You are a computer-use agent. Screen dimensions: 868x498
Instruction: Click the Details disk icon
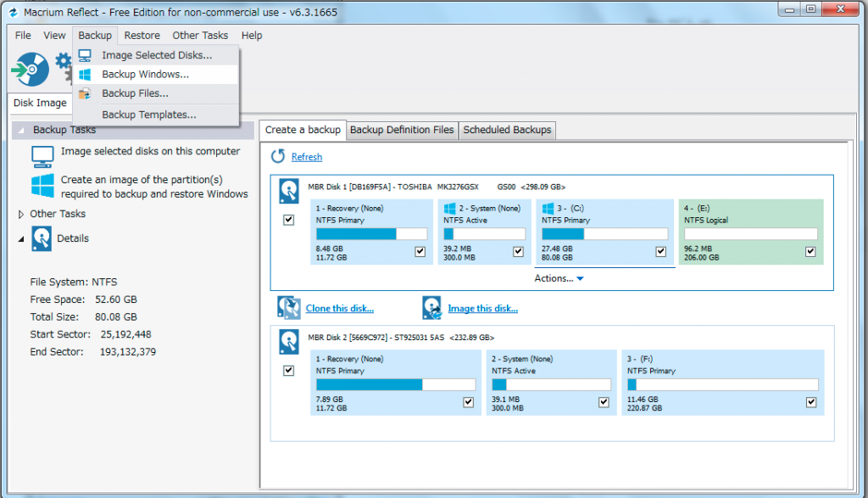click(x=42, y=239)
